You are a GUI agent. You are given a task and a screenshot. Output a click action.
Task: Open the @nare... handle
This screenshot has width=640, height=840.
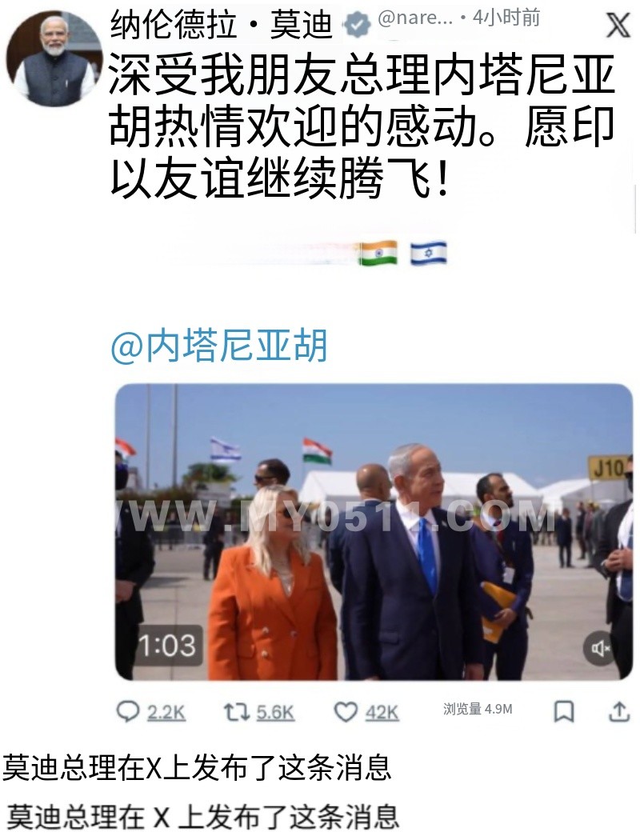tap(415, 19)
